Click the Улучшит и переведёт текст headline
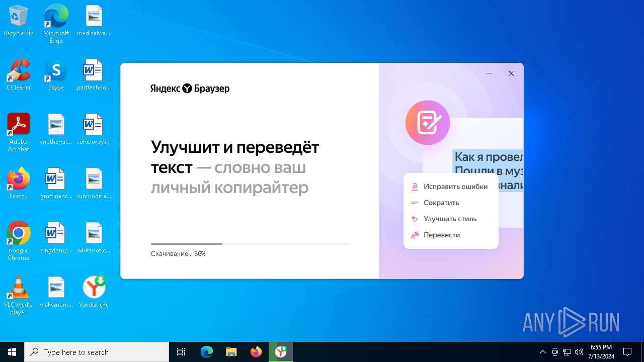644x362 pixels. (x=235, y=157)
